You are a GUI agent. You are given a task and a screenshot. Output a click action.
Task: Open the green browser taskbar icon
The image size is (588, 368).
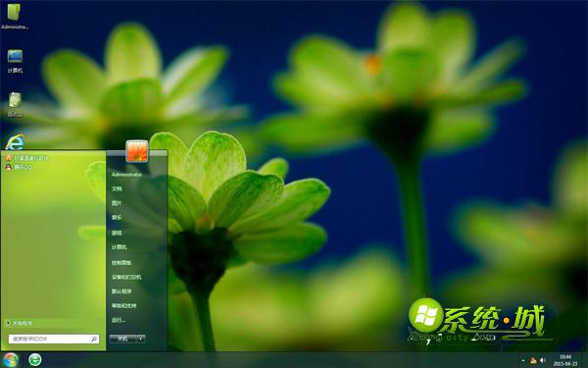[35, 360]
